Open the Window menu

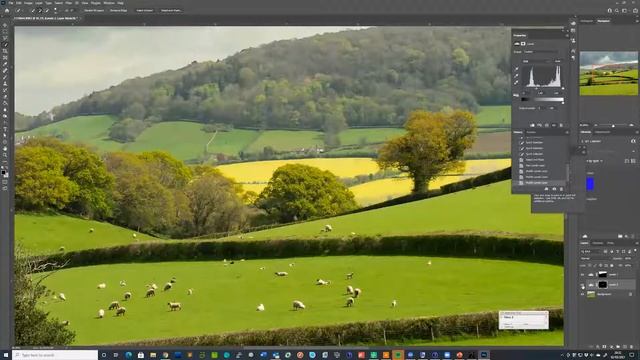pos(109,3)
